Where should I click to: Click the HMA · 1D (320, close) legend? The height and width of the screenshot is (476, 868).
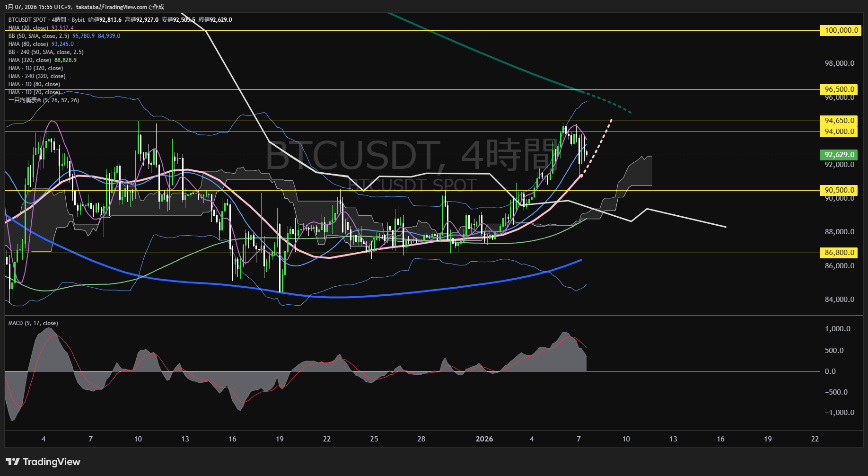tap(35, 68)
